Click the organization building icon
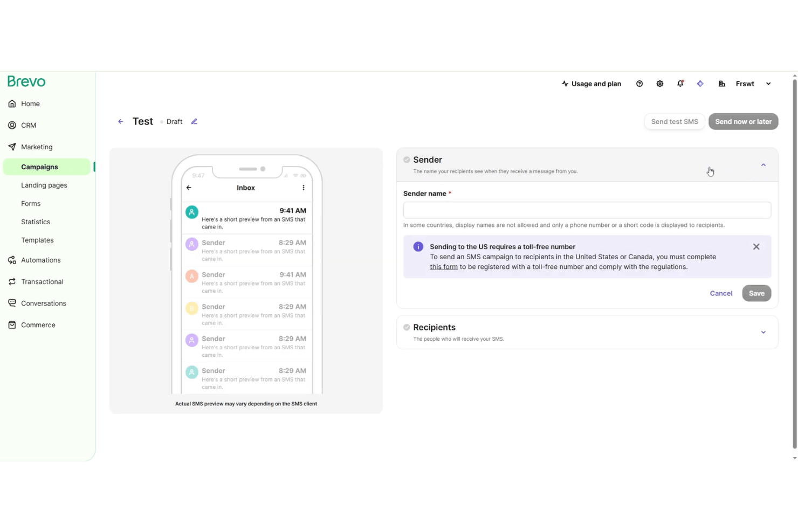798x532 pixels. pyautogui.click(x=722, y=84)
